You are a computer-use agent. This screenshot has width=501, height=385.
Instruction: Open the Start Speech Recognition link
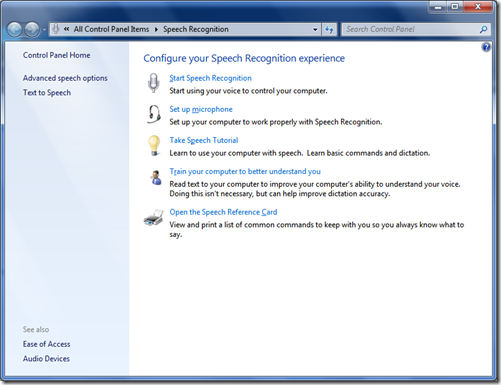coord(210,78)
